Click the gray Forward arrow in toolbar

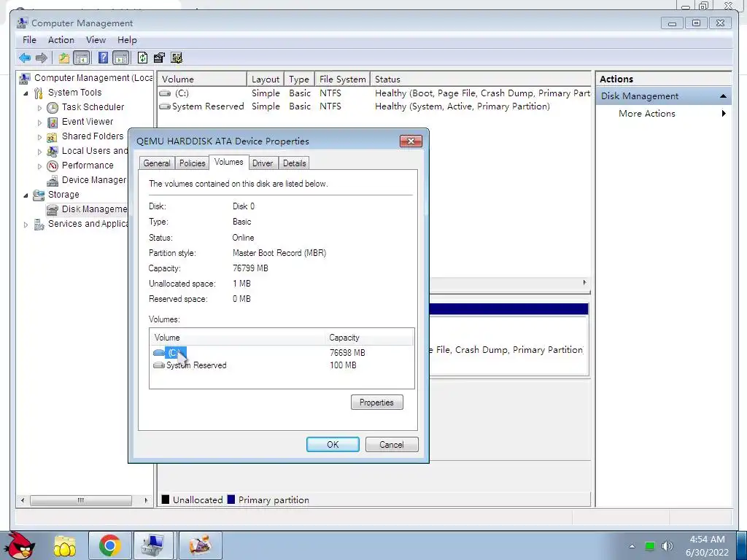42,58
